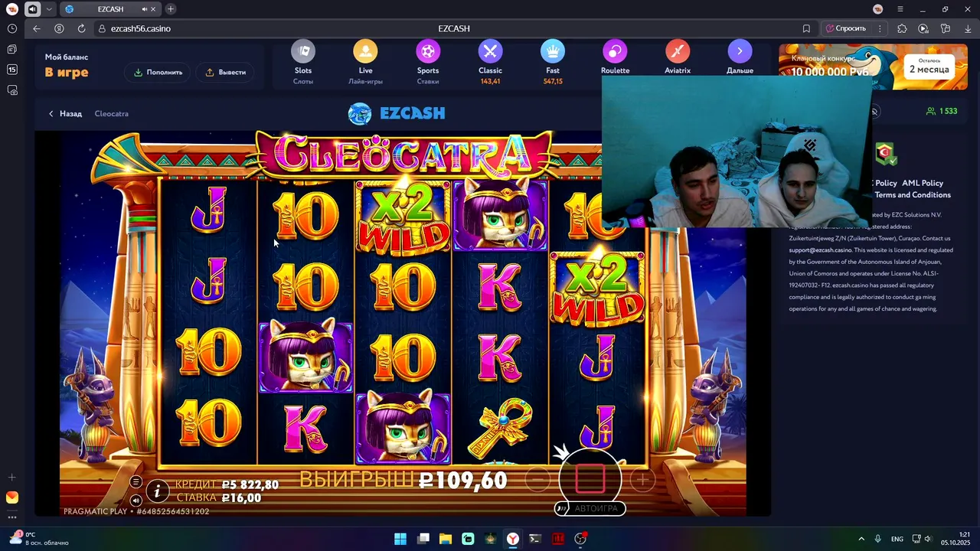Open the Aviatrix game icon
The width and height of the screenshot is (980, 551).
click(678, 52)
